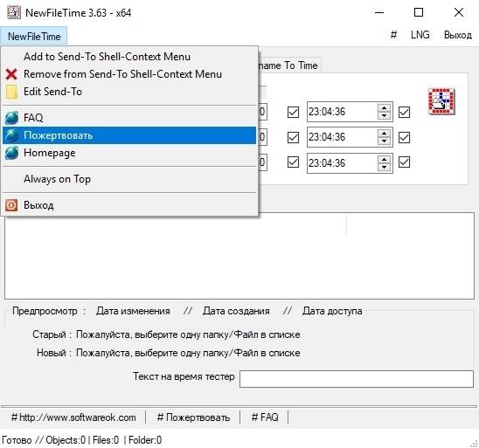Click the # item in the menu bar

point(393,35)
